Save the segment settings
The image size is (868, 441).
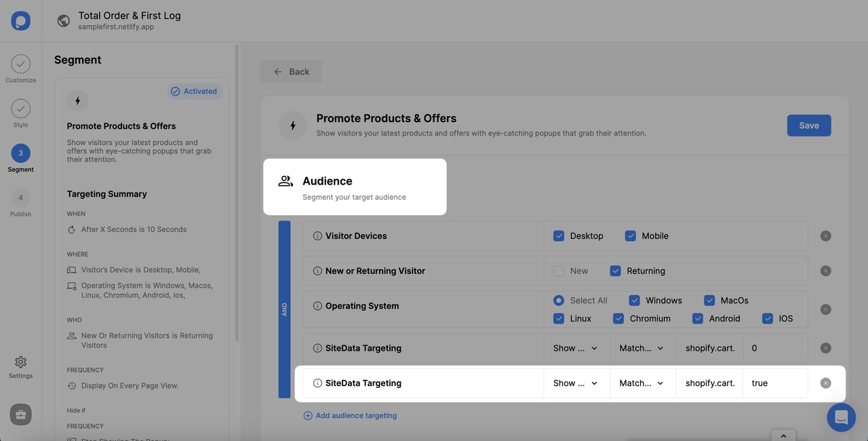[809, 126]
